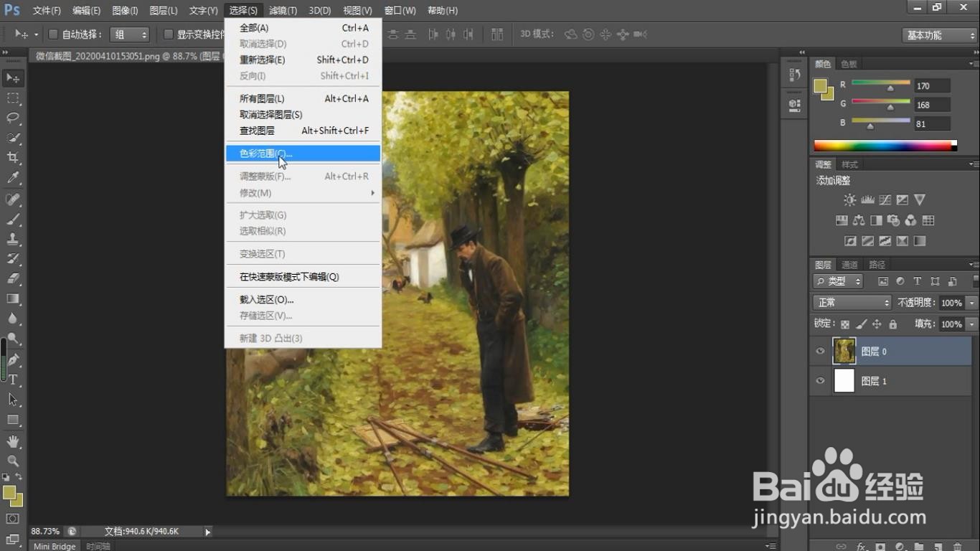Select the Horizontal Type tool
Image resolution: width=980 pixels, height=551 pixels.
(13, 380)
